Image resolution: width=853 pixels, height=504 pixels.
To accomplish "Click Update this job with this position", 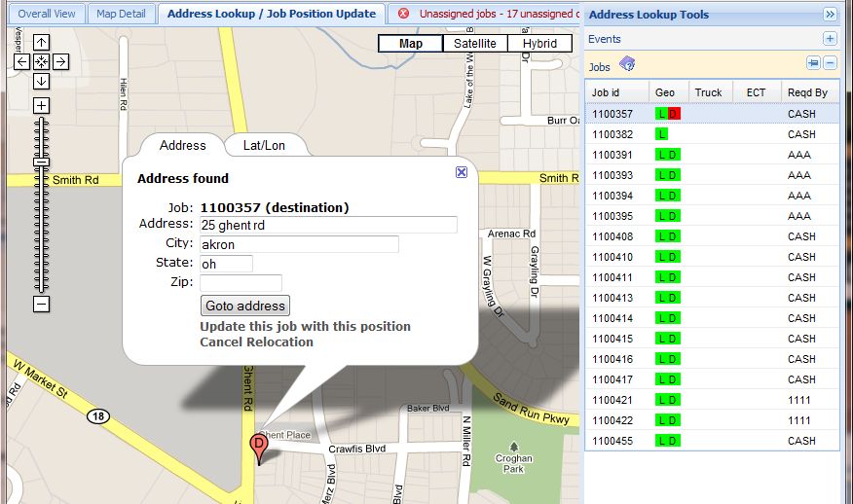I will click(305, 327).
